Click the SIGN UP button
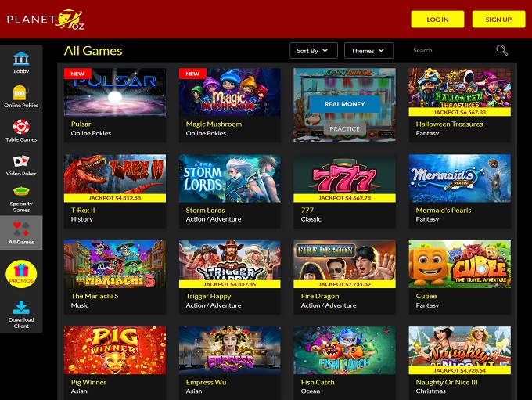 click(498, 20)
